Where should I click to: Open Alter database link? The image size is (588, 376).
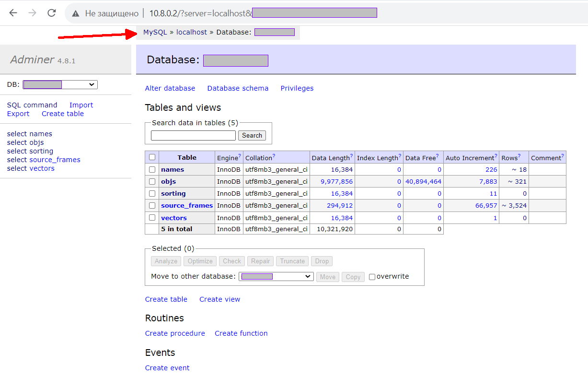170,88
